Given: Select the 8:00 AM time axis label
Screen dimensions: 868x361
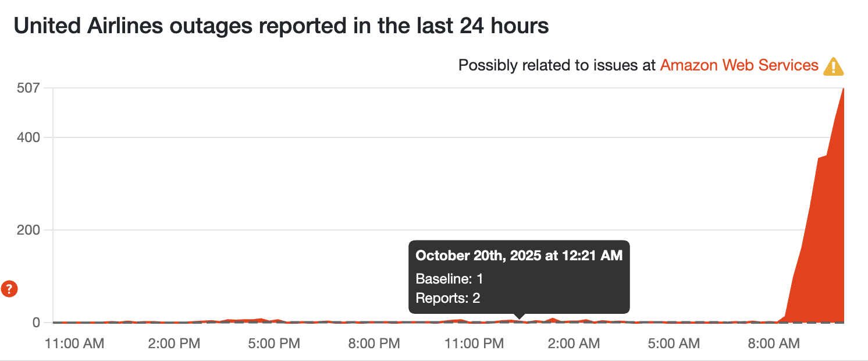Looking at the screenshot, I should 773,344.
